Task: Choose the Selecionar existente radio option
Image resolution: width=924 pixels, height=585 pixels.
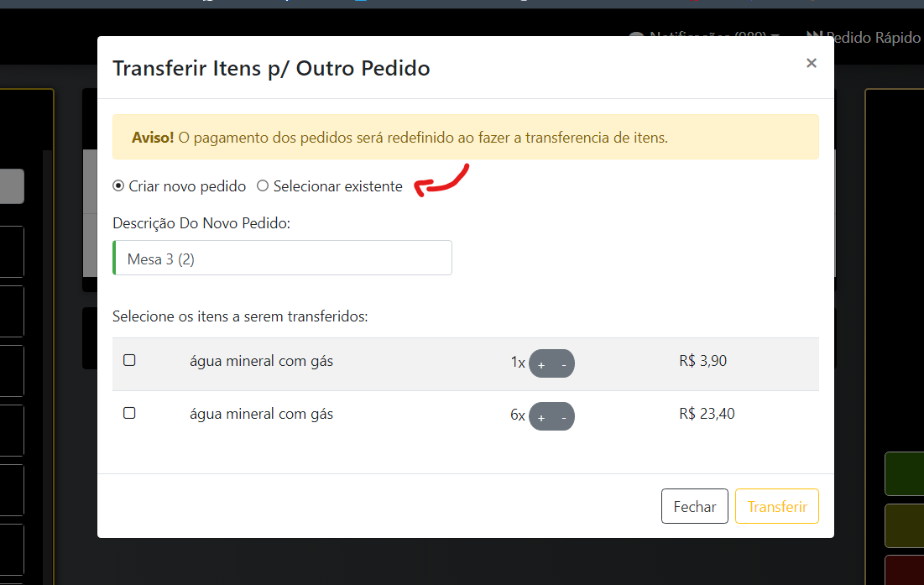Action: pos(263,186)
